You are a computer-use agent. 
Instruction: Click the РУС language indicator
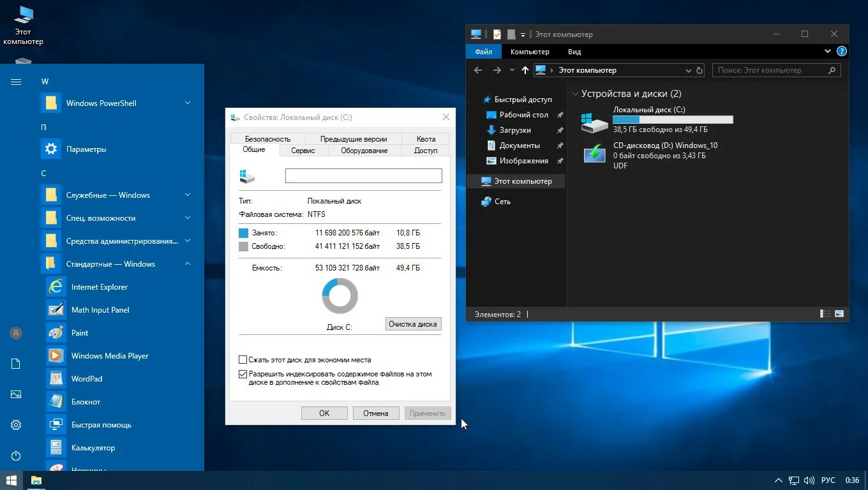828,480
